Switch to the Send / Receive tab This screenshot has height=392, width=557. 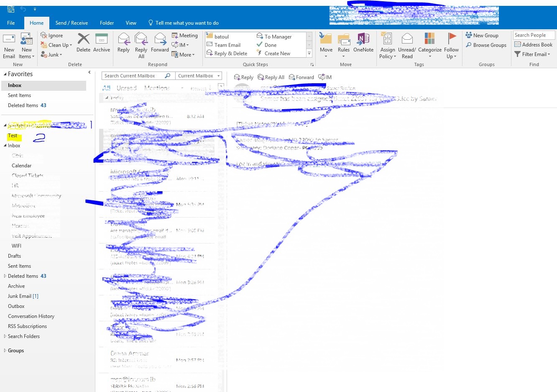tap(72, 23)
